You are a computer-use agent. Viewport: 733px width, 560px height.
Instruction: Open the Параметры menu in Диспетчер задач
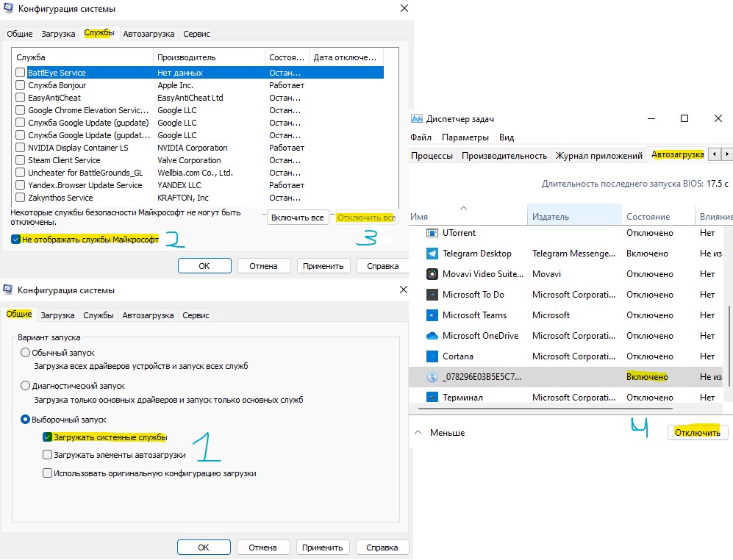[465, 137]
